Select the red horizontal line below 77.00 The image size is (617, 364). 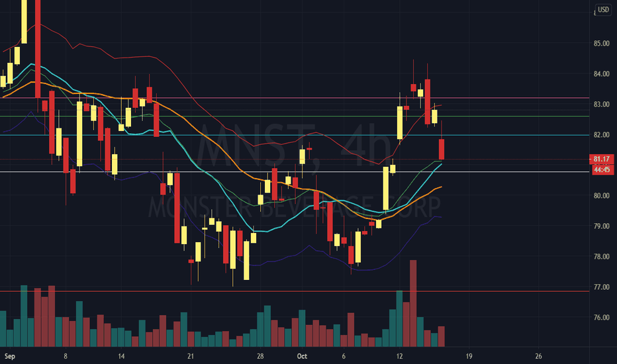[x=295, y=291]
